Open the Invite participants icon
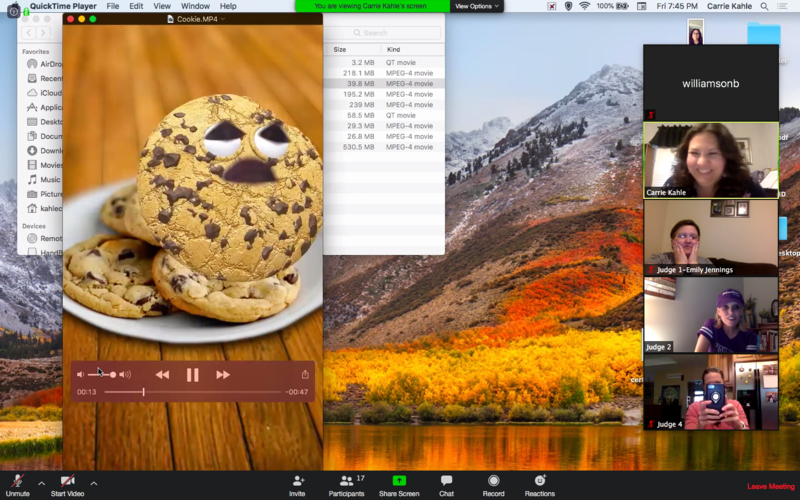The image size is (800, 500). click(297, 485)
